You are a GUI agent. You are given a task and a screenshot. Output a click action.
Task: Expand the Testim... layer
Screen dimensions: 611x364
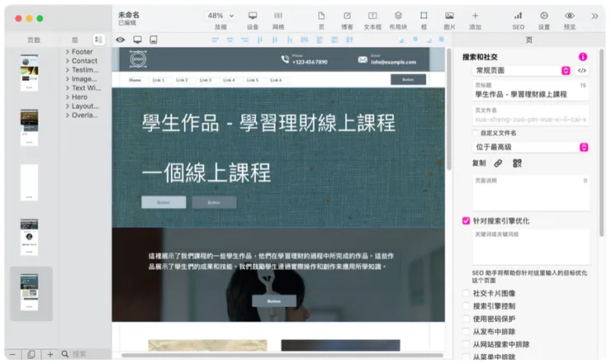(68, 70)
